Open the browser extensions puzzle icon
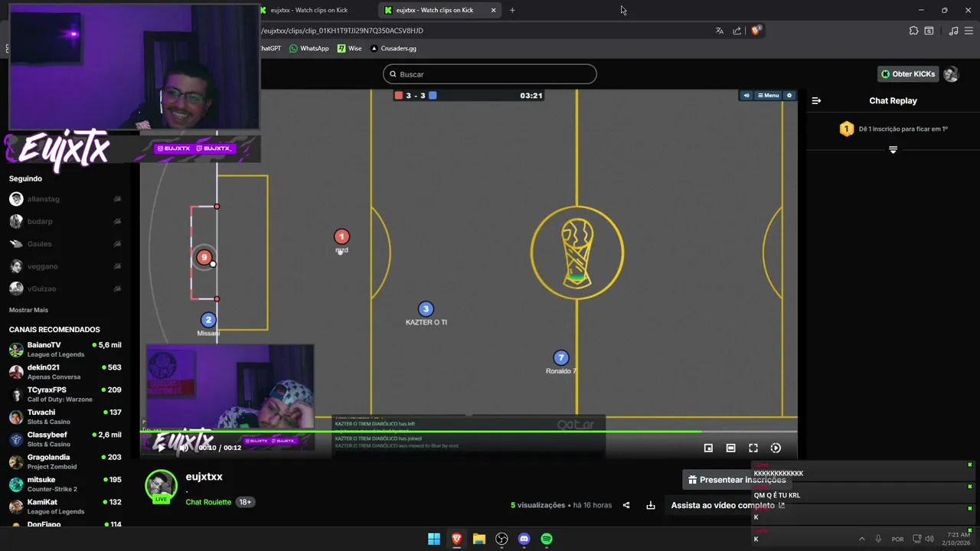The width and height of the screenshot is (980, 551). (x=913, y=31)
